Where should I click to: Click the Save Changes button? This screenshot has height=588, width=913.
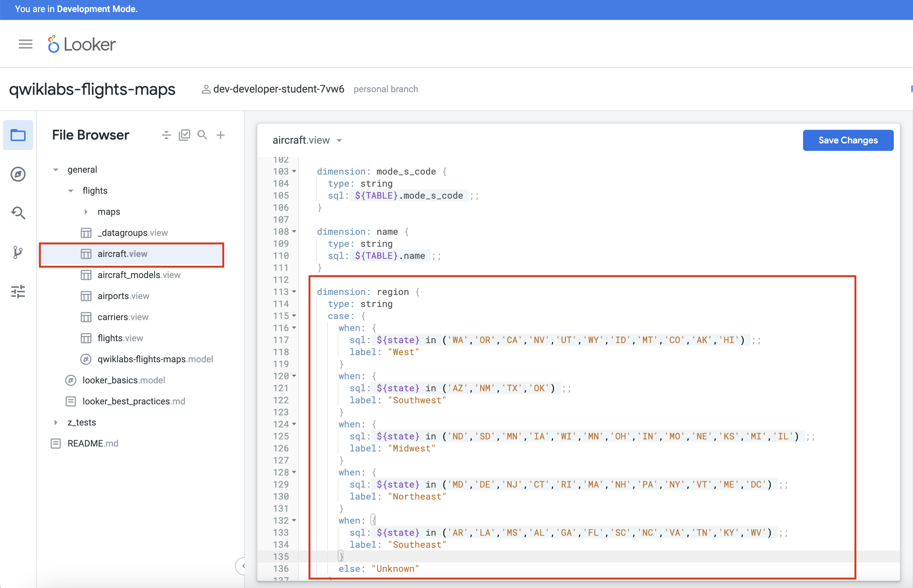tap(847, 140)
